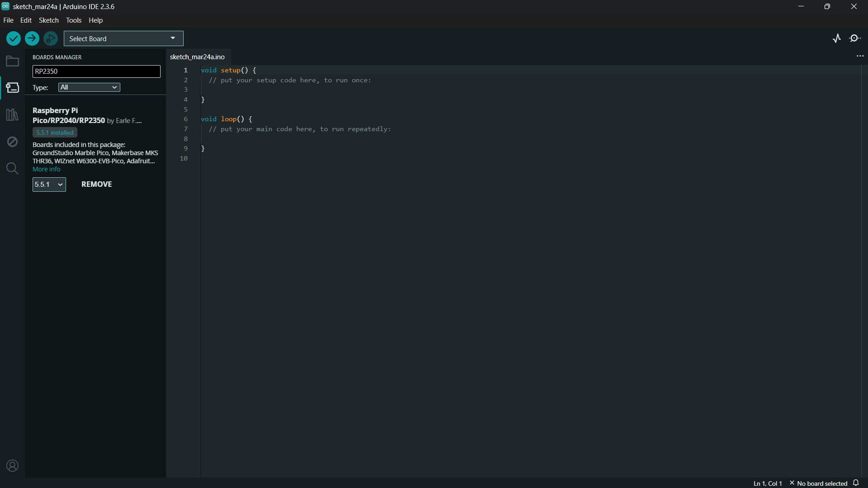The image size is (868, 488).
Task: Open the Sketch menu
Action: [x=48, y=20]
